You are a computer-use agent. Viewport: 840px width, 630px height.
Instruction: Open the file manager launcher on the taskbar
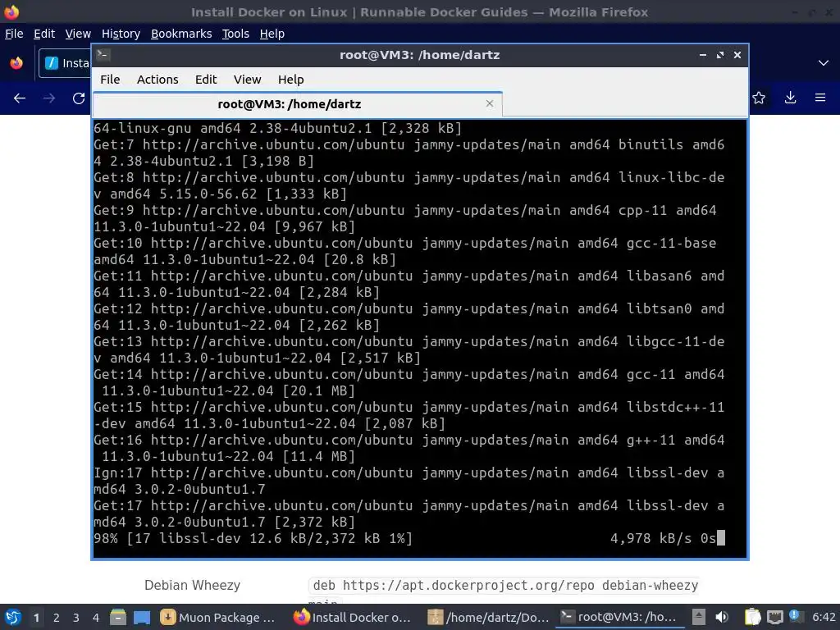[118, 617]
